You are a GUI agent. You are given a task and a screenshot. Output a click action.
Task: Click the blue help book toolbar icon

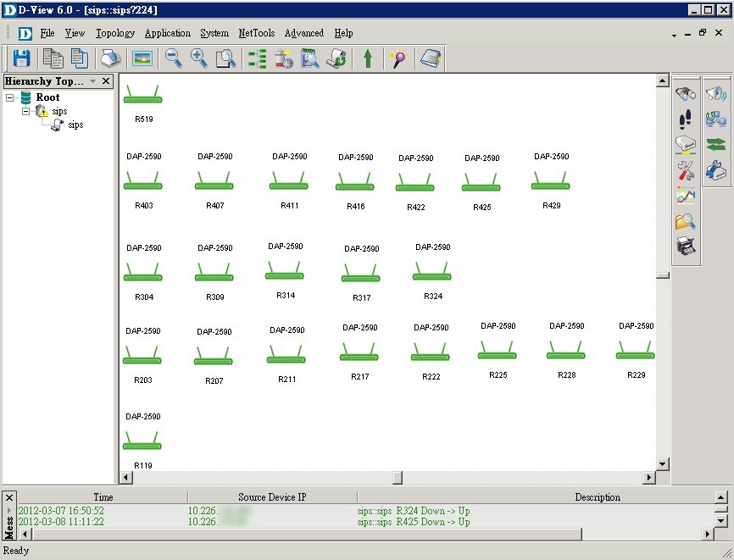[431, 58]
